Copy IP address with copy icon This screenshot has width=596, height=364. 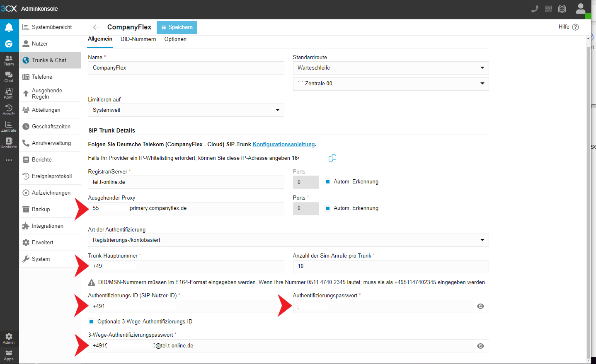click(x=332, y=158)
